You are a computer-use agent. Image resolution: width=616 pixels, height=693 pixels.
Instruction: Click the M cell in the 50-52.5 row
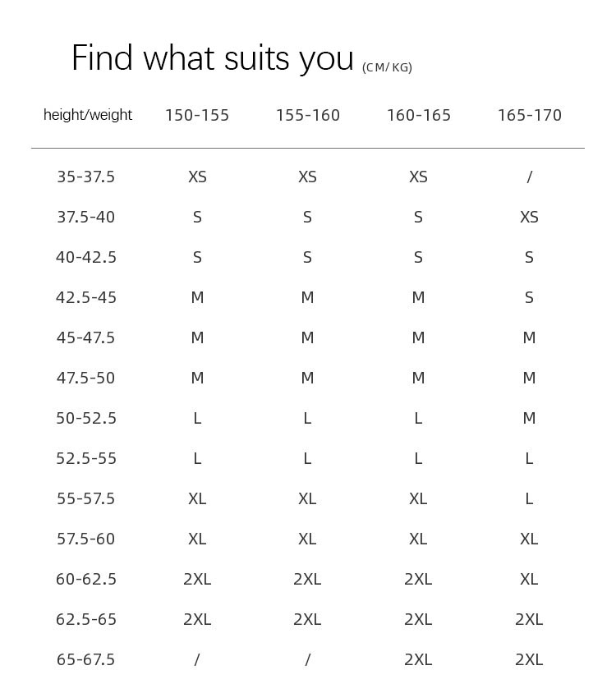tap(530, 418)
